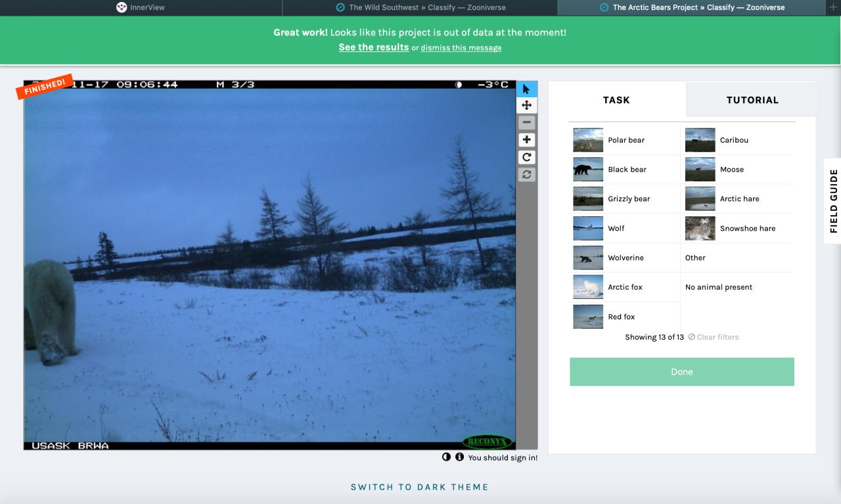The height and width of the screenshot is (504, 841).
Task: Mark No animal present
Action: pyautogui.click(x=737, y=287)
